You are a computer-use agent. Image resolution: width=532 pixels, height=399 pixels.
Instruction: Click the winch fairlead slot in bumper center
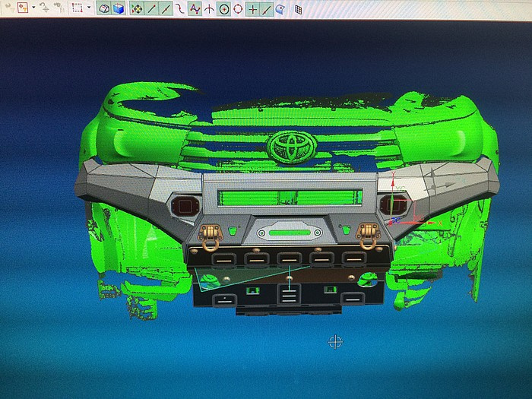click(290, 233)
